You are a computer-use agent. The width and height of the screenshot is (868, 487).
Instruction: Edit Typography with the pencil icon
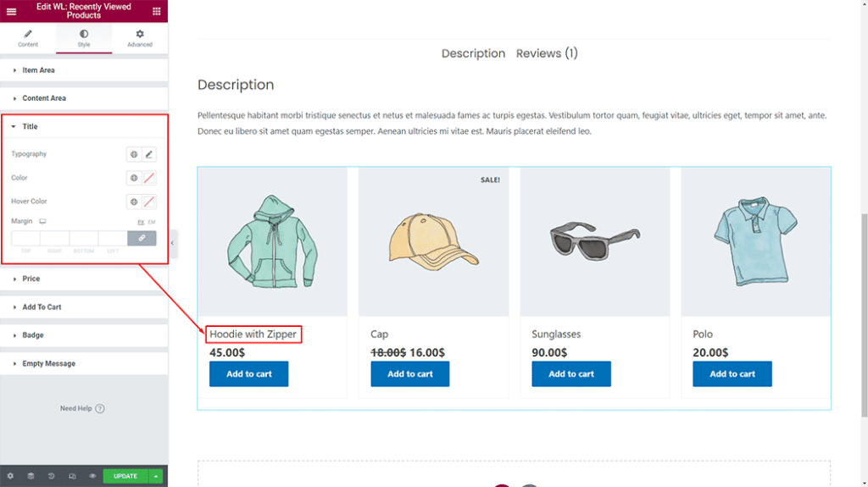point(149,154)
